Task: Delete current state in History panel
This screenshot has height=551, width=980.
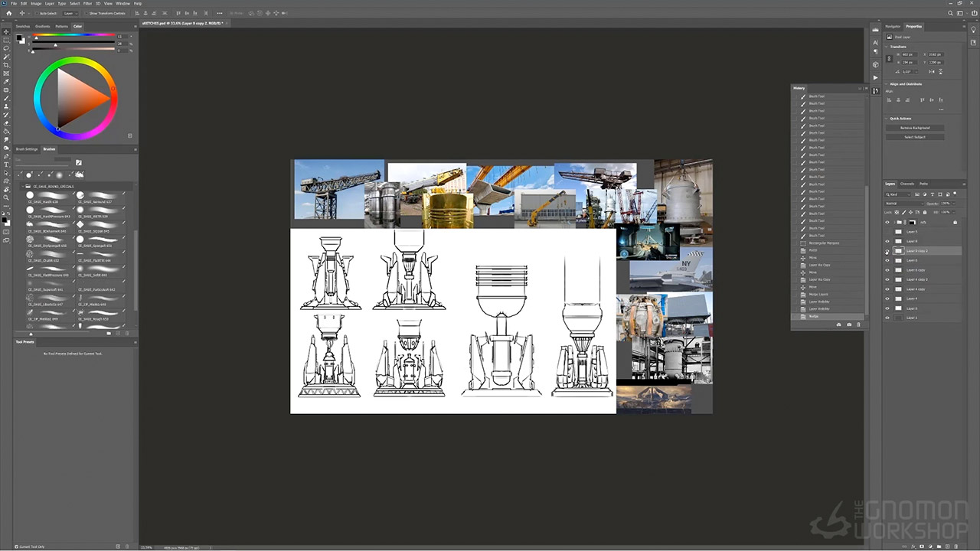Action: (x=858, y=324)
